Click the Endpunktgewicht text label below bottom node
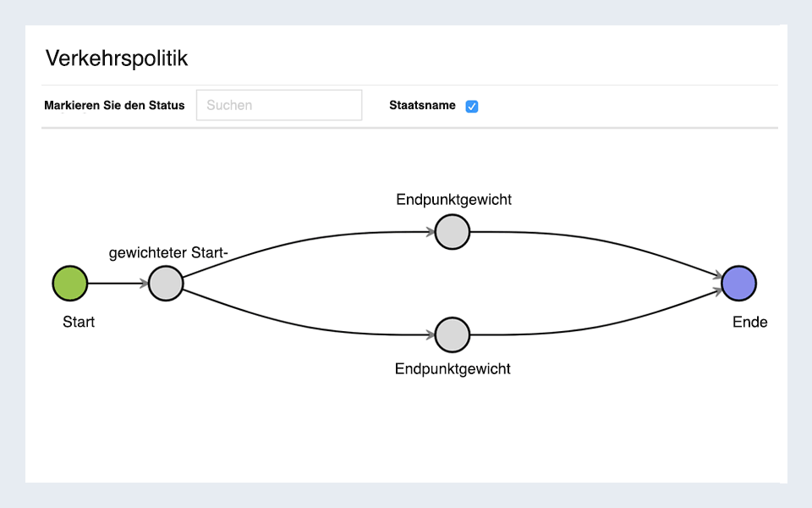 click(x=453, y=369)
